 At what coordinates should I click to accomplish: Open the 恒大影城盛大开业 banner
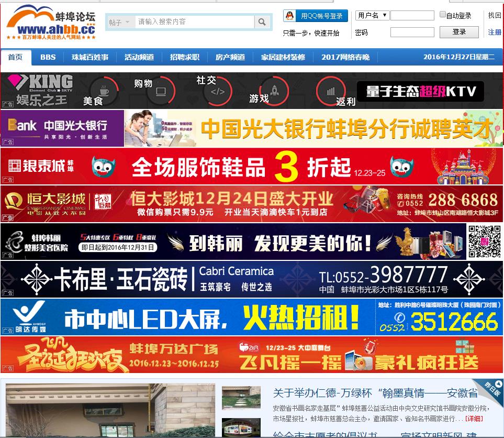click(252, 204)
